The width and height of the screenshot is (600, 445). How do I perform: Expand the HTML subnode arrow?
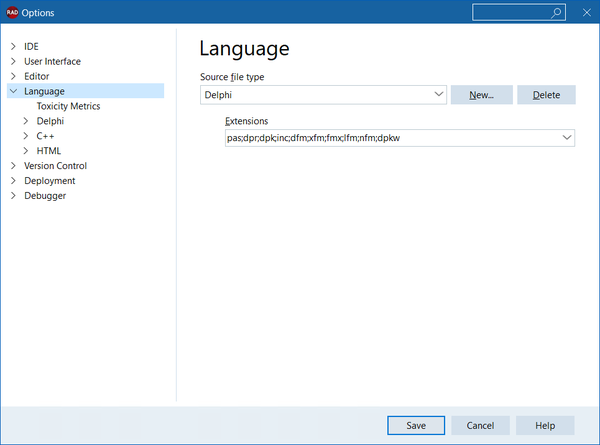(26, 151)
